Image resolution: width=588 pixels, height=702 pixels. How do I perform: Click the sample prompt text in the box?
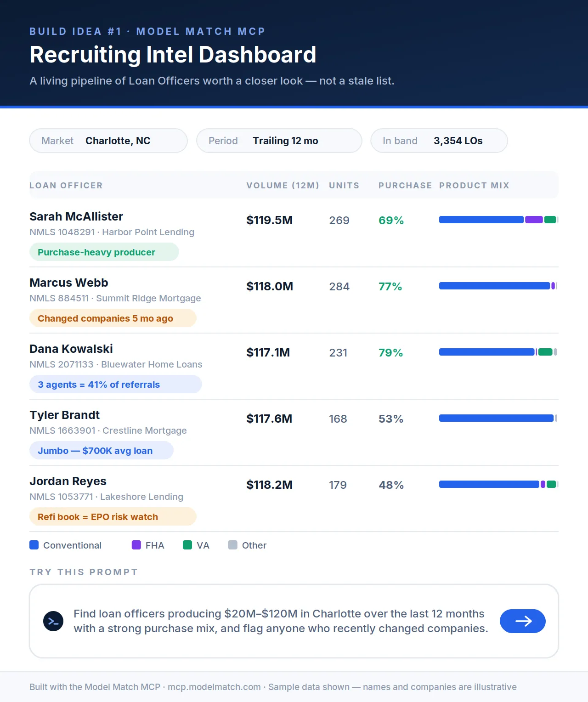(x=281, y=621)
